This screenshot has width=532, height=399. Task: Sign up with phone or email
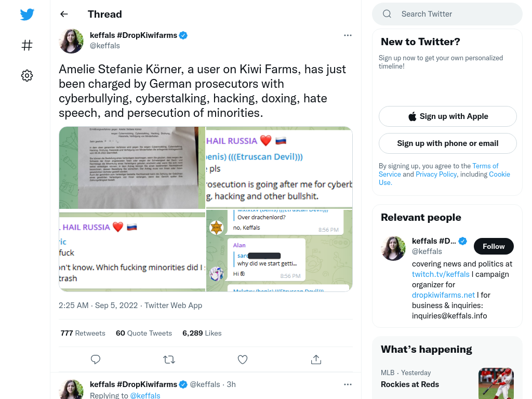447,143
